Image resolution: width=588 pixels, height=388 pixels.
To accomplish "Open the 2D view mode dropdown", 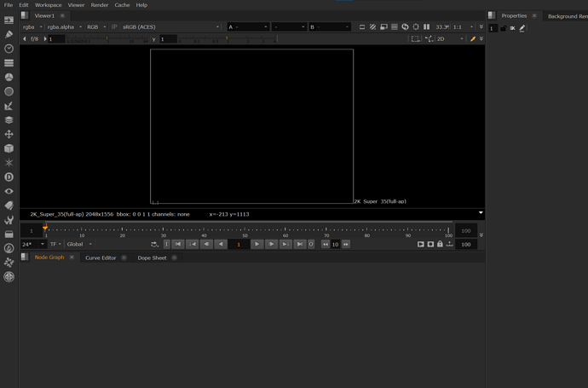I will click(x=450, y=38).
